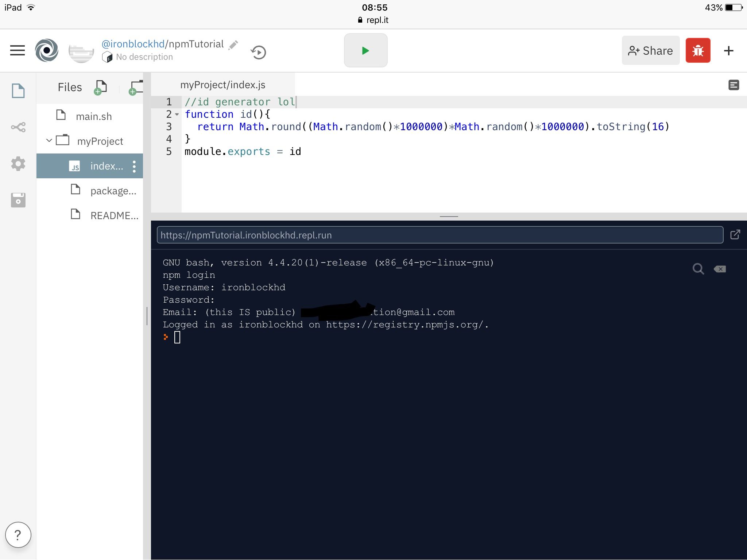Click the npmTutorial repl title

[x=196, y=44]
